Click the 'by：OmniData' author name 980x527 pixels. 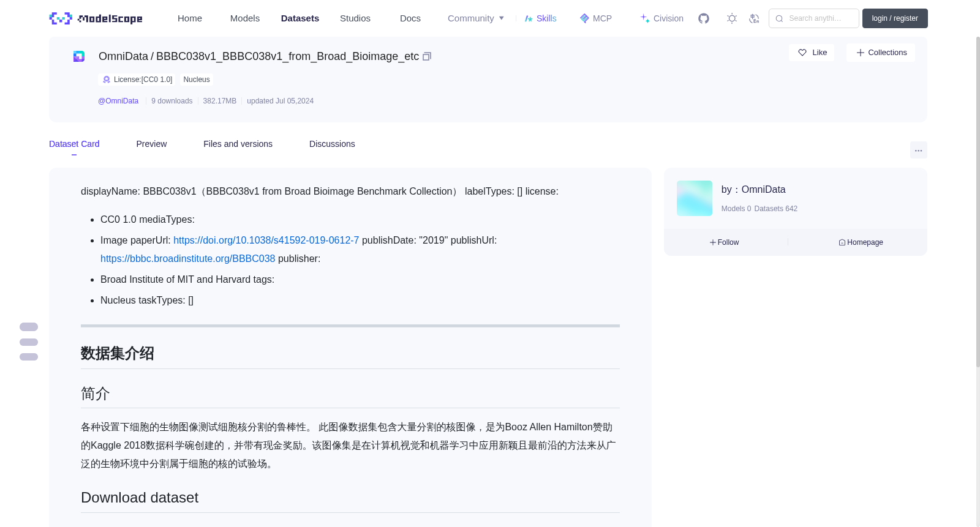coord(753,190)
